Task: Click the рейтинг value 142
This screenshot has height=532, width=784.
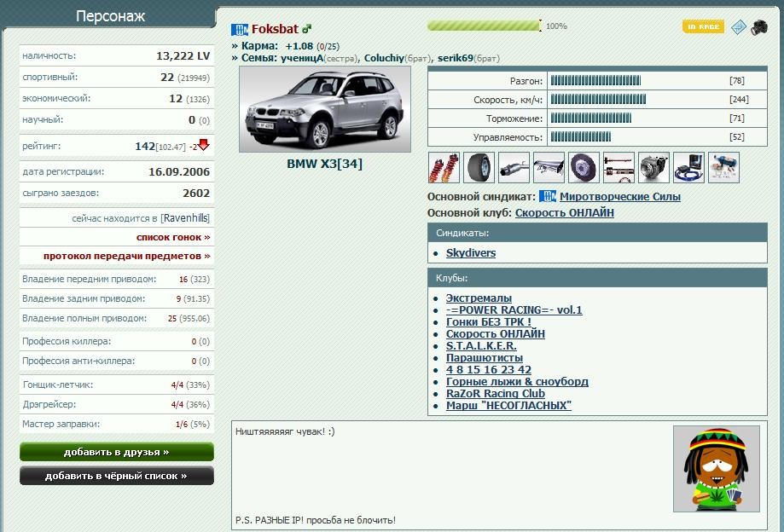Action: 145,147
